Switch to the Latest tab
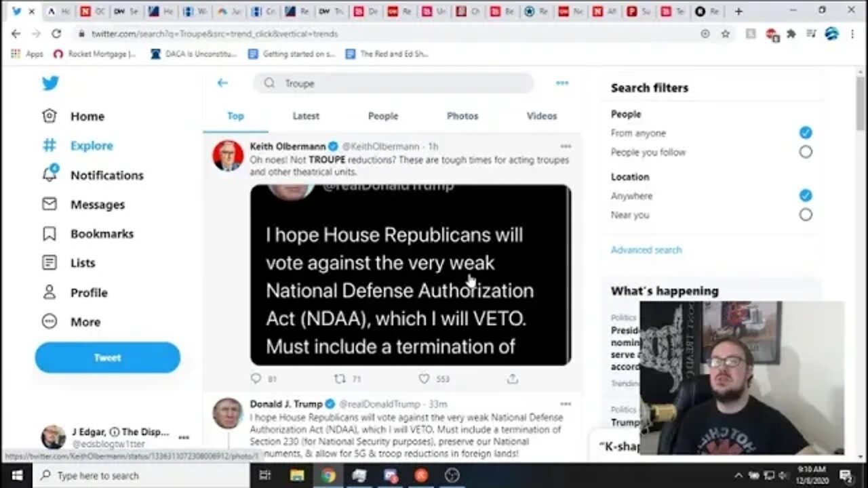The image size is (868, 488). pos(306,116)
